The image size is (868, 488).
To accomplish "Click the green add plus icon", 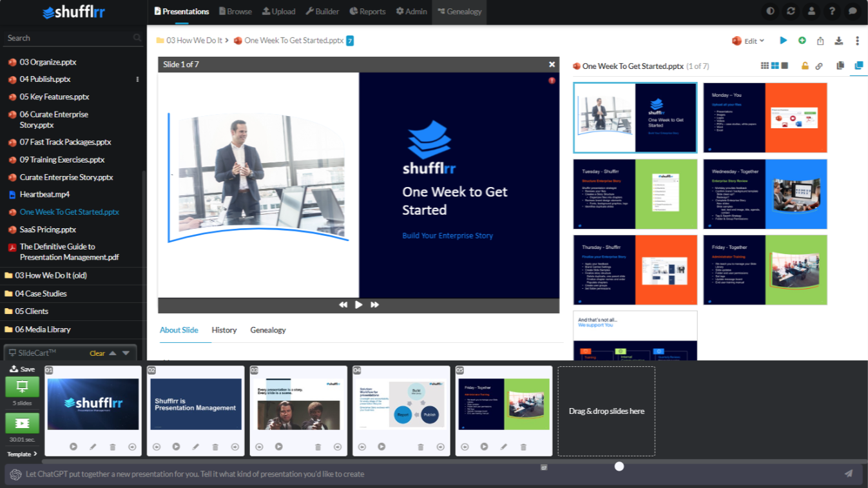I will click(x=802, y=41).
